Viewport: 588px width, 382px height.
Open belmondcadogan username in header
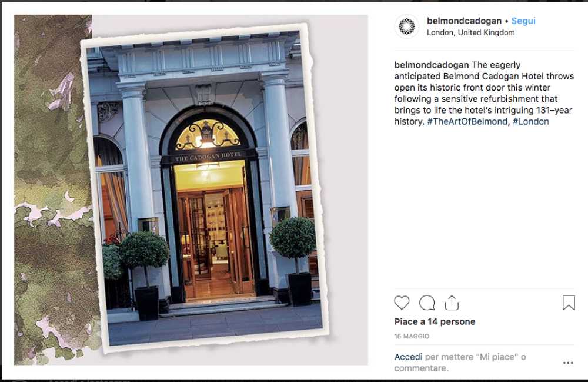point(464,21)
